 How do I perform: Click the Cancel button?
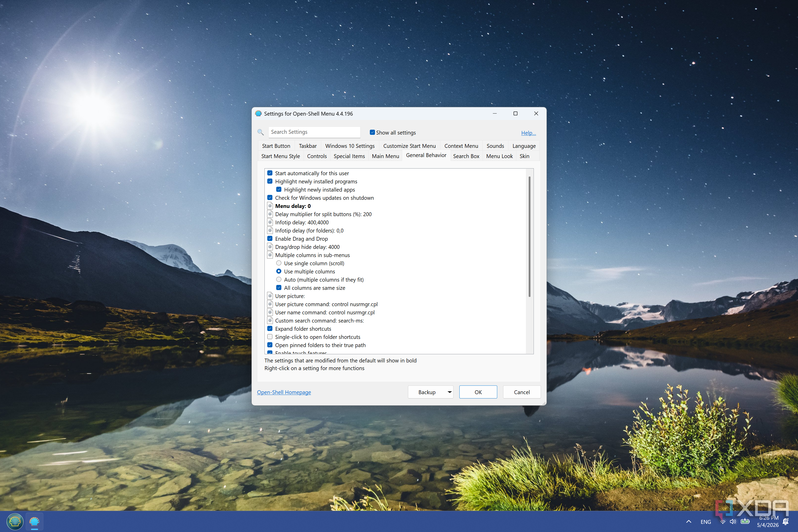point(522,392)
